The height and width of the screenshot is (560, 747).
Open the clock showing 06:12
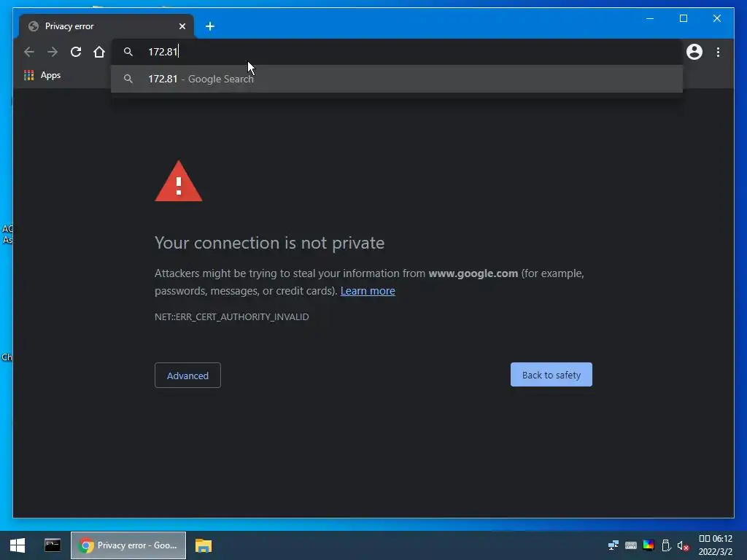coord(715,545)
